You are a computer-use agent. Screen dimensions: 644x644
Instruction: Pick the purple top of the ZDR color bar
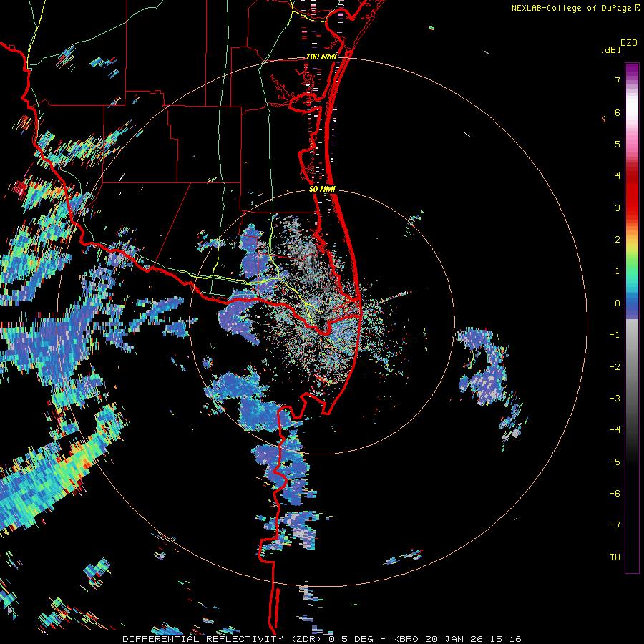pyautogui.click(x=632, y=70)
